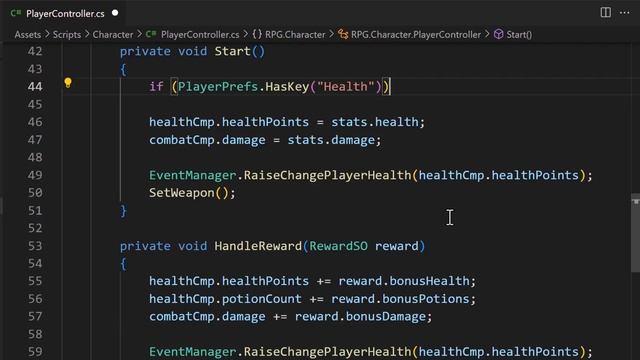This screenshot has height=360, width=640.
Task: Click "combatCmp.damage" on line 47
Action: tap(207, 140)
